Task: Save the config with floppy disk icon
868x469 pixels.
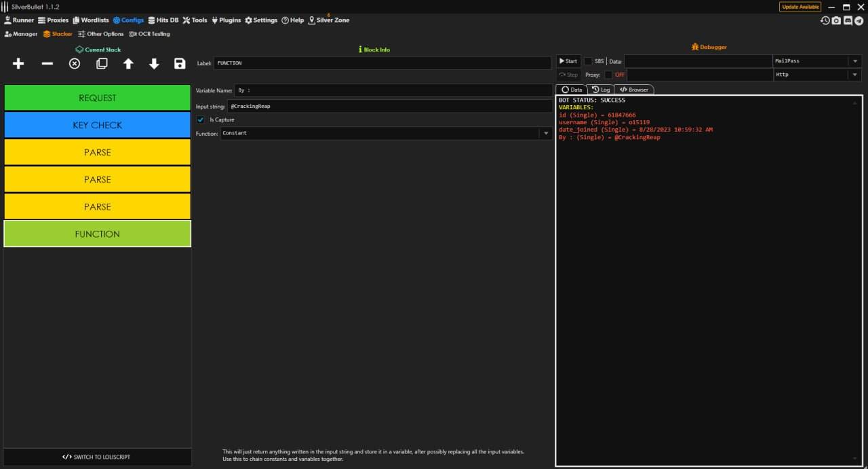Action: point(180,64)
